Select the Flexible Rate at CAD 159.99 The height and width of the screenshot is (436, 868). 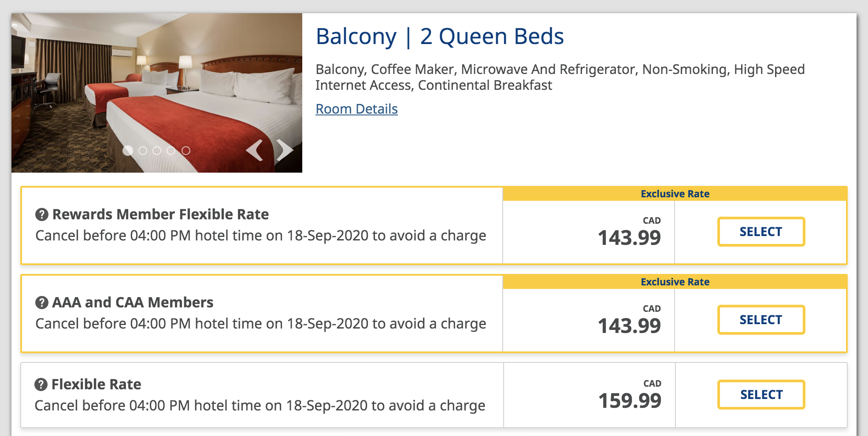pos(761,395)
